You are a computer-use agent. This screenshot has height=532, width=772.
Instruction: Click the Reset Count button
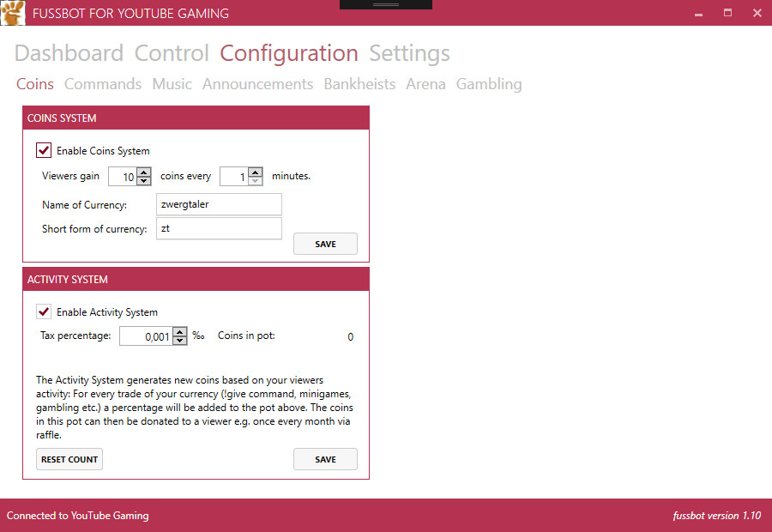tap(69, 459)
